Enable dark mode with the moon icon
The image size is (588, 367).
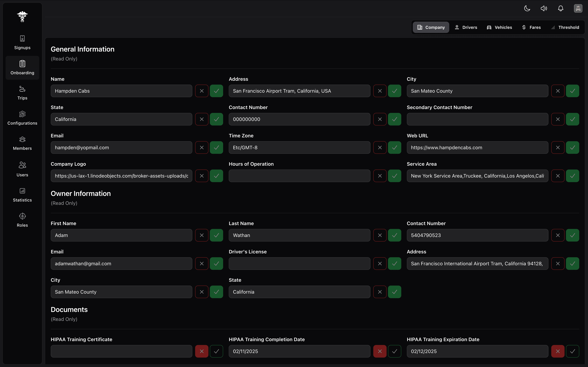(x=527, y=8)
